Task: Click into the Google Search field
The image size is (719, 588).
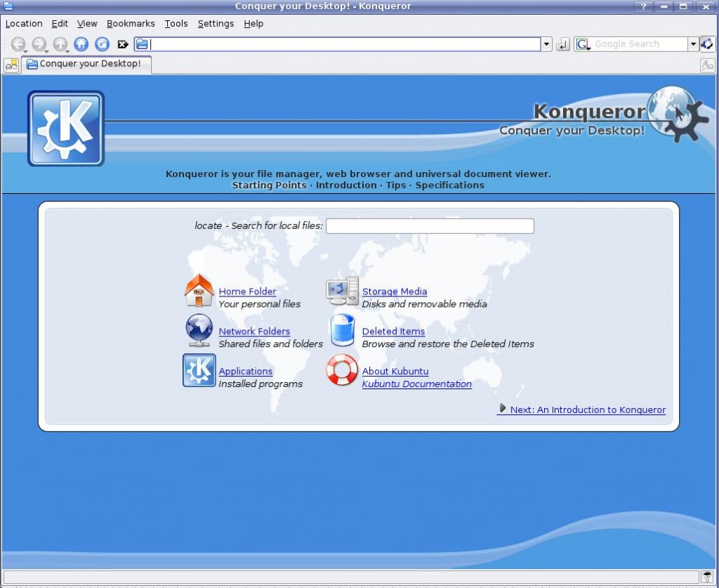Action: click(x=639, y=44)
